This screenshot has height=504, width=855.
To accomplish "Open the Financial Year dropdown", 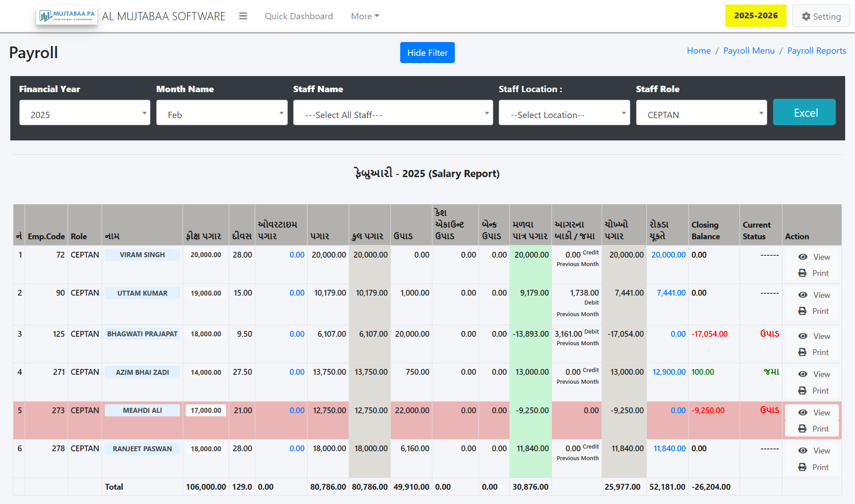I will (x=85, y=114).
